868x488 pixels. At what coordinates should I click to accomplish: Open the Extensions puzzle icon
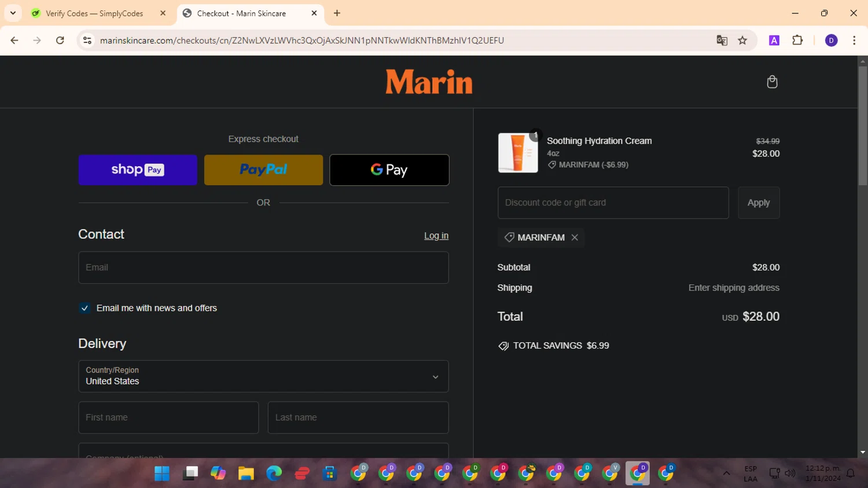tap(797, 41)
